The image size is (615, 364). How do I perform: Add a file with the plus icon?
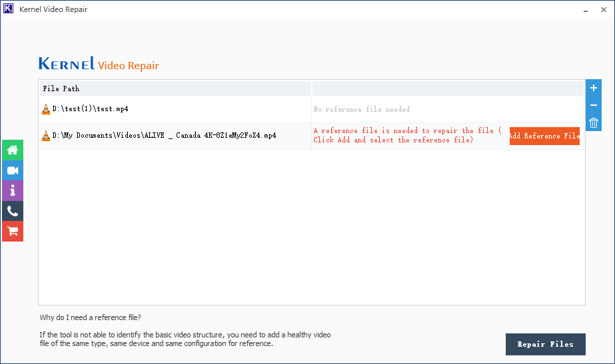[594, 88]
